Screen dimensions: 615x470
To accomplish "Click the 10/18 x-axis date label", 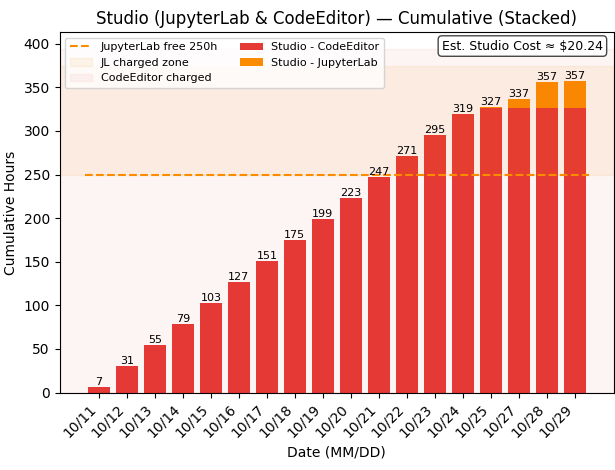I will (x=288, y=418).
